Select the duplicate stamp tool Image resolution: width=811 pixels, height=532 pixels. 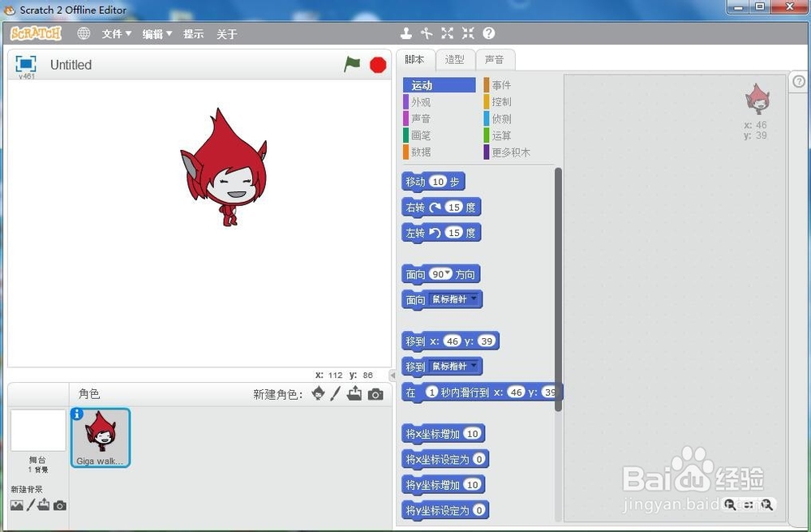406,33
